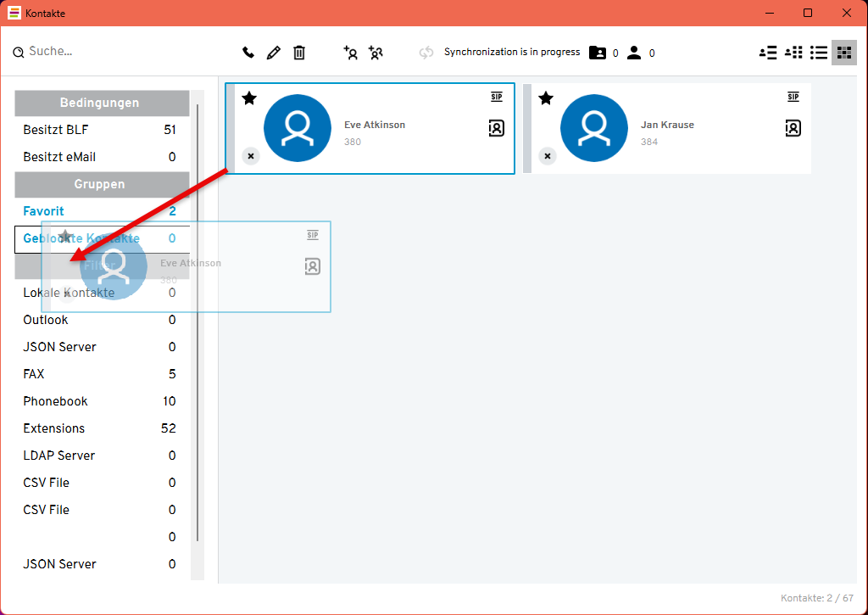Switch to the highlighted tile grid view
868x615 pixels.
click(843, 53)
